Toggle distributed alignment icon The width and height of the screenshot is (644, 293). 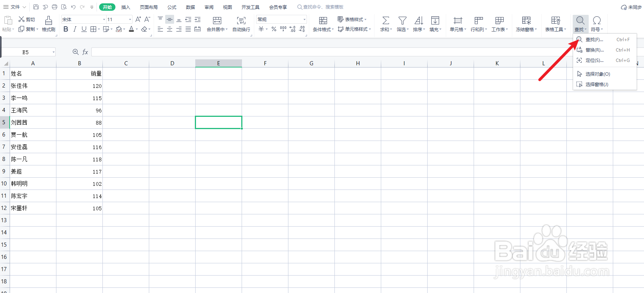(x=197, y=29)
